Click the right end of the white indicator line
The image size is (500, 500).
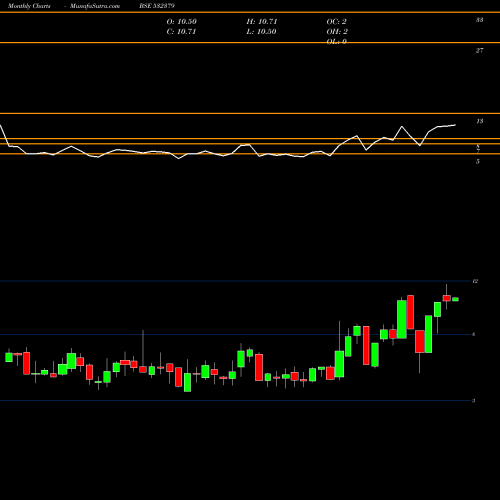coord(455,125)
